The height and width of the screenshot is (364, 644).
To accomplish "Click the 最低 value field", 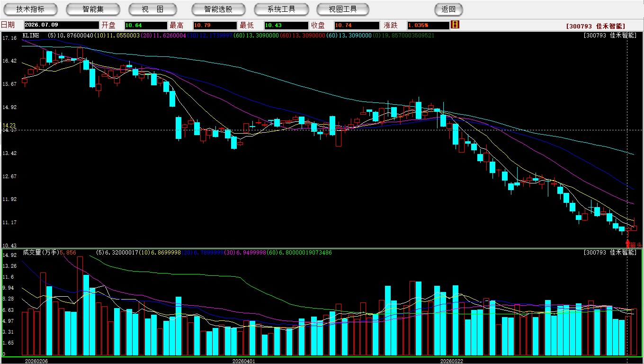I will (286, 25).
